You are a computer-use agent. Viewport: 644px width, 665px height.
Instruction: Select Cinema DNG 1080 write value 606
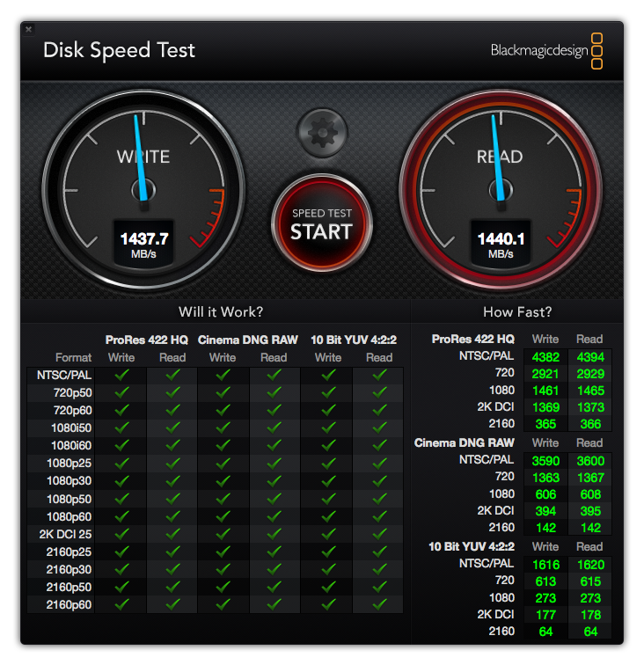tap(545, 494)
